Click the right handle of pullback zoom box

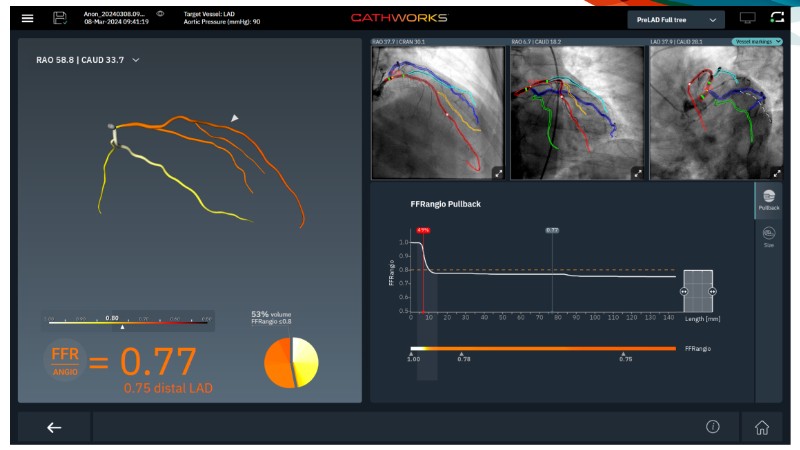tap(712, 291)
